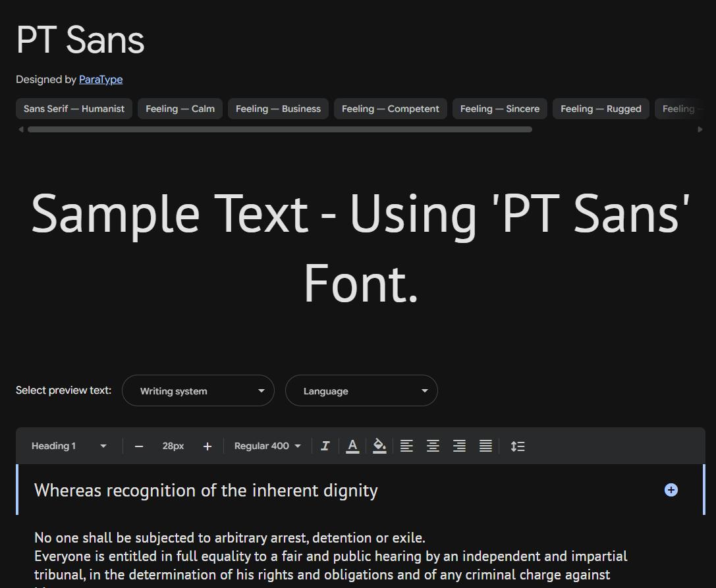
Task: Justify the text alignment
Action: pyautogui.click(x=485, y=446)
